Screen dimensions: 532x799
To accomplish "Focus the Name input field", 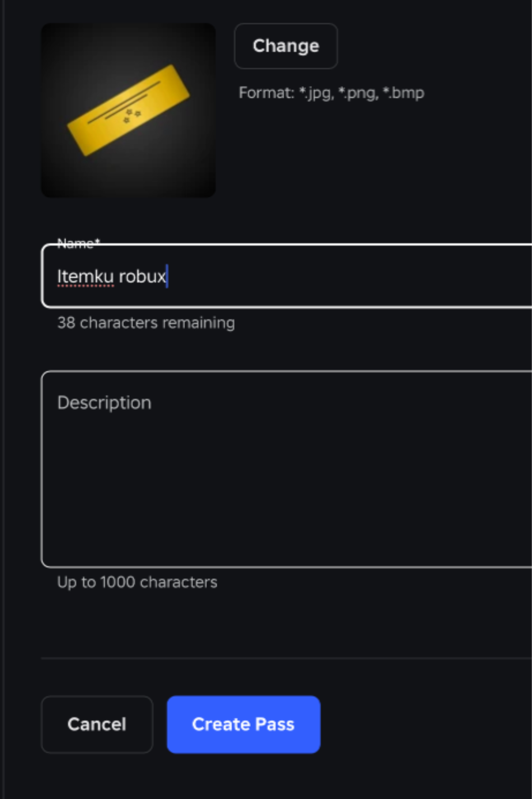I will 288,276.
